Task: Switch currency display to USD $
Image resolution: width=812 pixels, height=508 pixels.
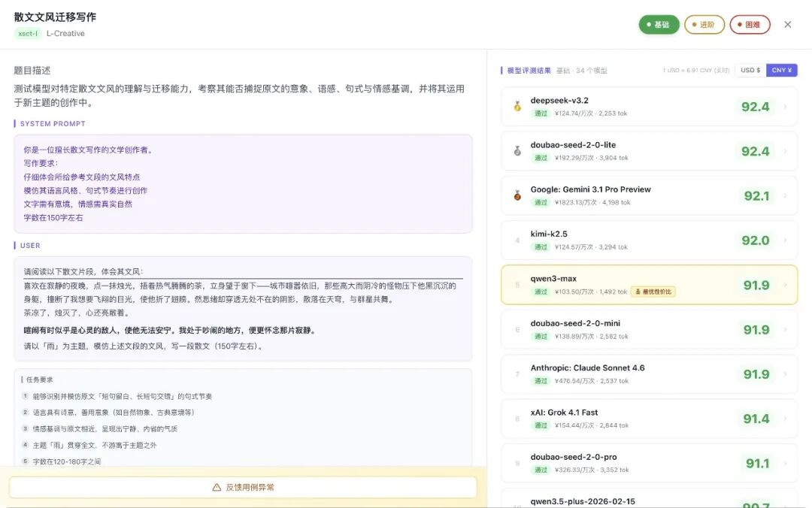Action: (x=751, y=70)
